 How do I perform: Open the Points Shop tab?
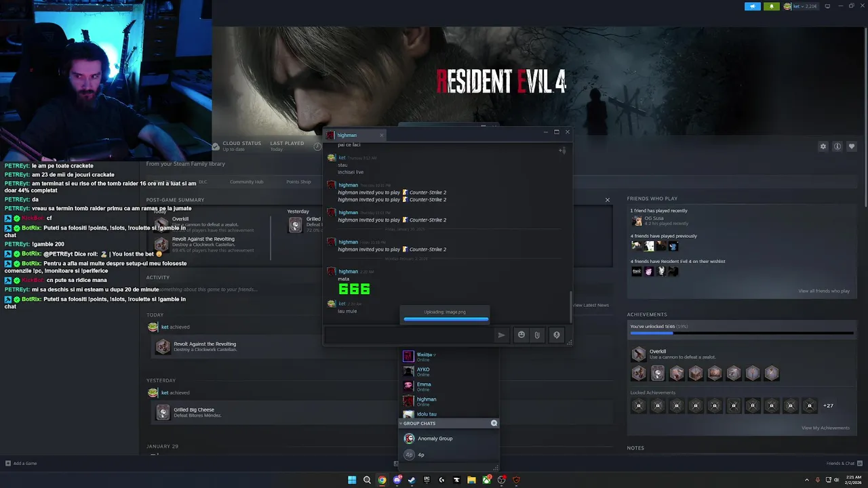298,182
